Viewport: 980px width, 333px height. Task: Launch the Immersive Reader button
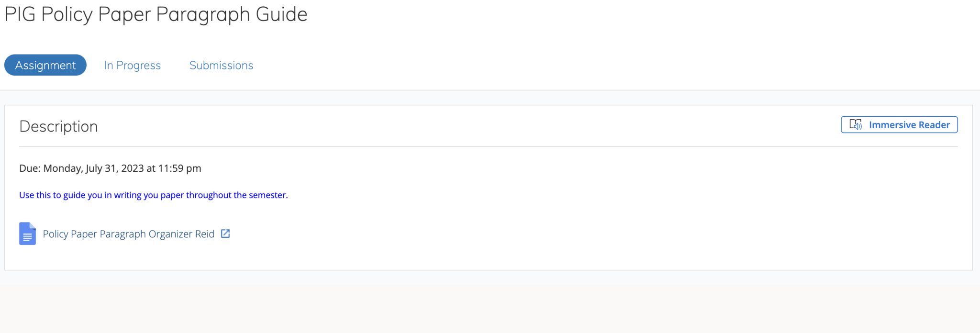899,125
